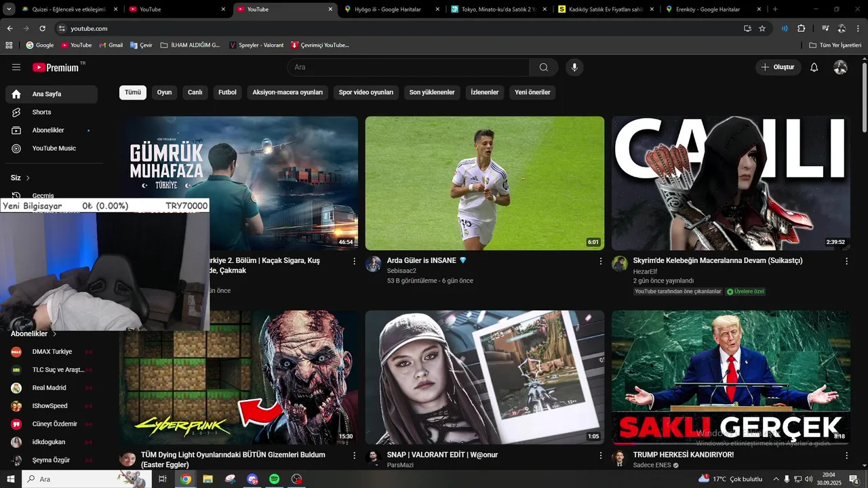Open the Skyrim CANLI video thumbnail
This screenshot has height=488, width=868.
point(731,183)
